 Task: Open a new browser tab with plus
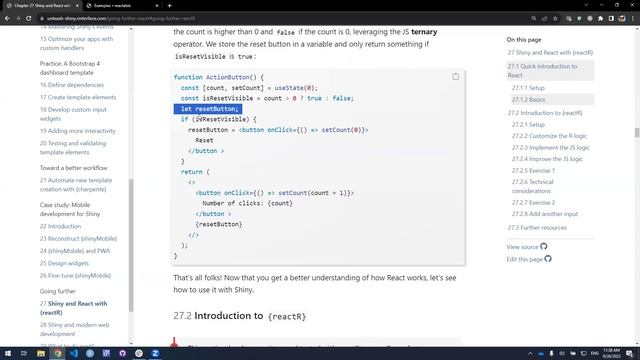[169, 6]
